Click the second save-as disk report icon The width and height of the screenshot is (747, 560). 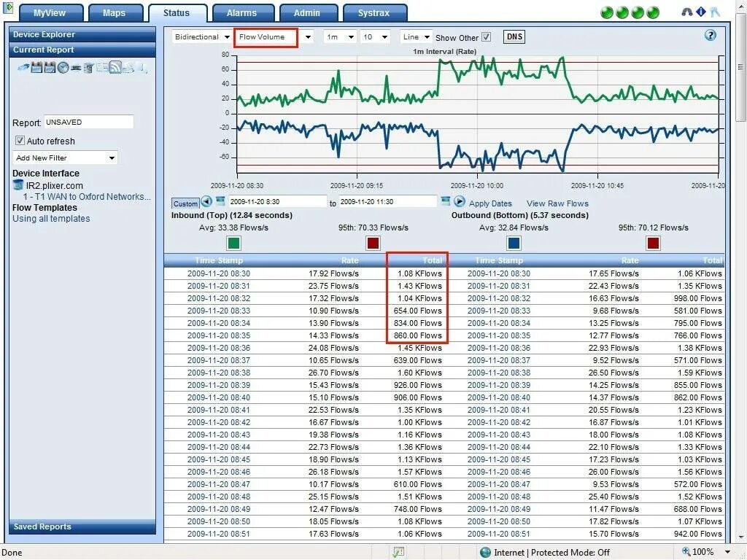[50, 68]
